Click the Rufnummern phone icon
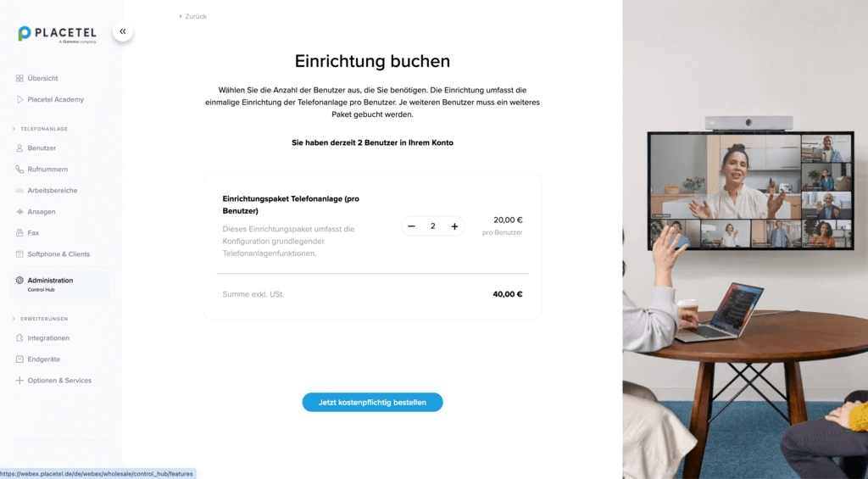Screen dimensions: 868x479 tap(19, 170)
